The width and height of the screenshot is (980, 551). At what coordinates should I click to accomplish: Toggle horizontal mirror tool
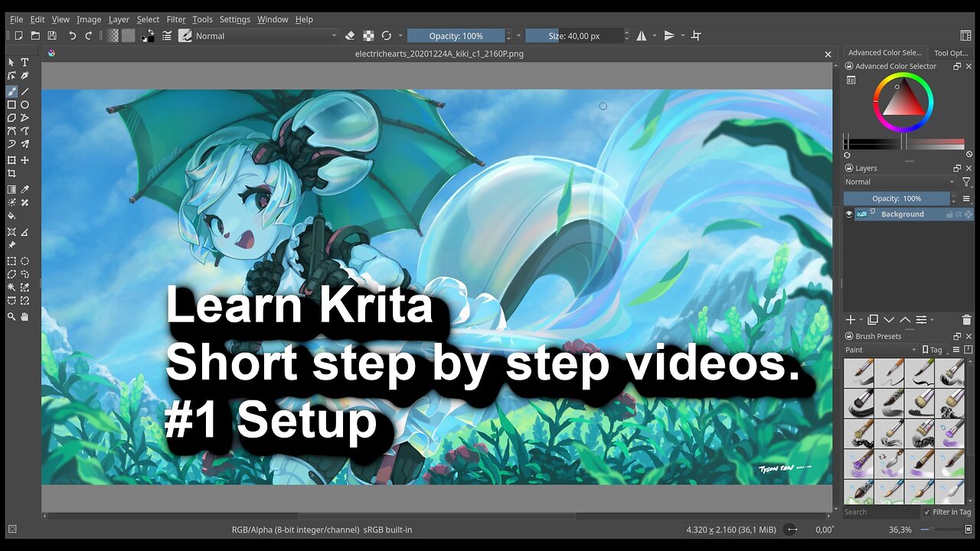tap(642, 35)
